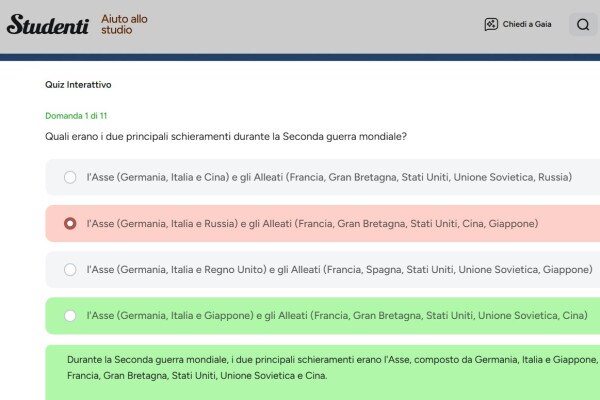Open the search magnifier icon
The image size is (600, 400).
pos(583,25)
